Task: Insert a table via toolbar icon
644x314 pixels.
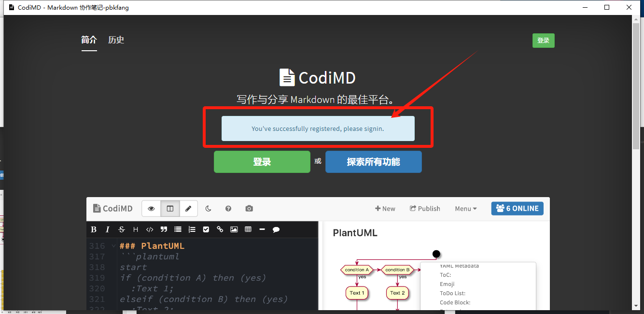Action: tap(248, 229)
